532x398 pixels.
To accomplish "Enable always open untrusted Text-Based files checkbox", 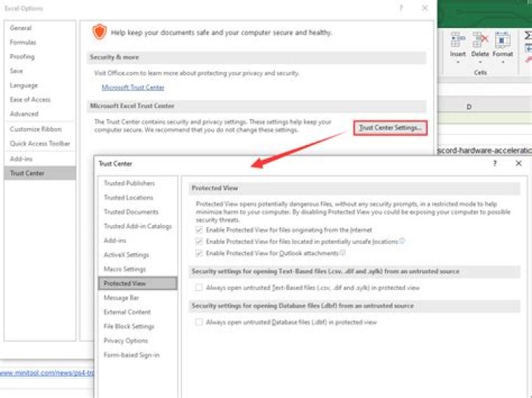I will point(198,287).
